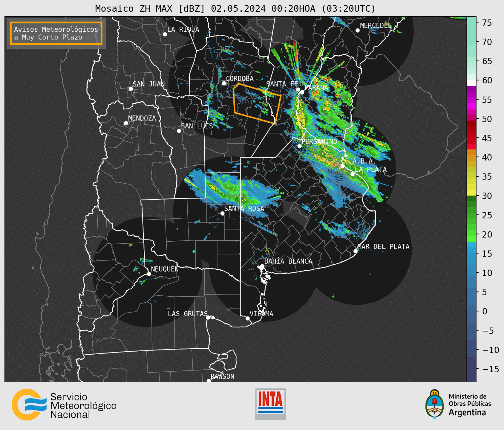Click the PERGAMINO city label
This screenshot has height=430, width=504.
click(x=319, y=141)
